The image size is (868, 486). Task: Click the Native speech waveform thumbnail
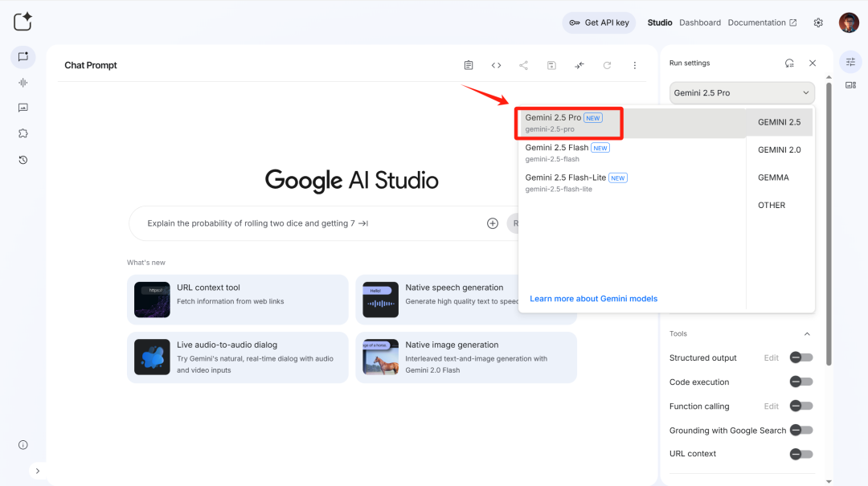(380, 300)
